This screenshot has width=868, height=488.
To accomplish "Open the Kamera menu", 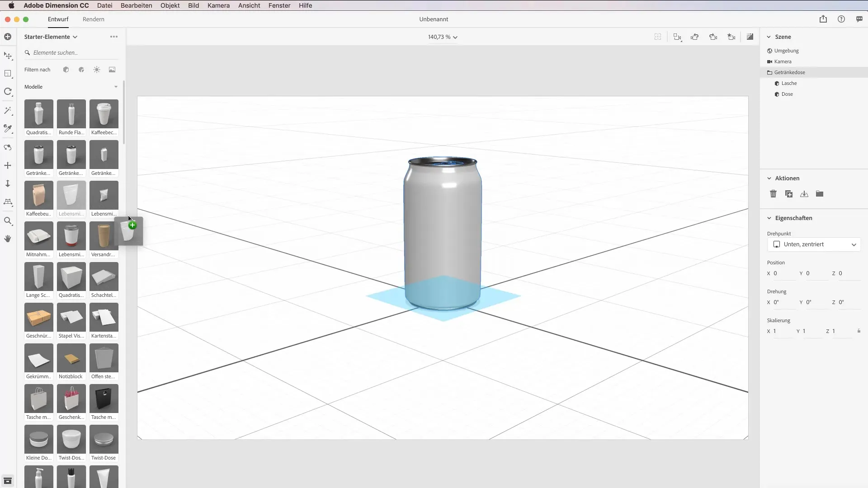I will tap(218, 5).
